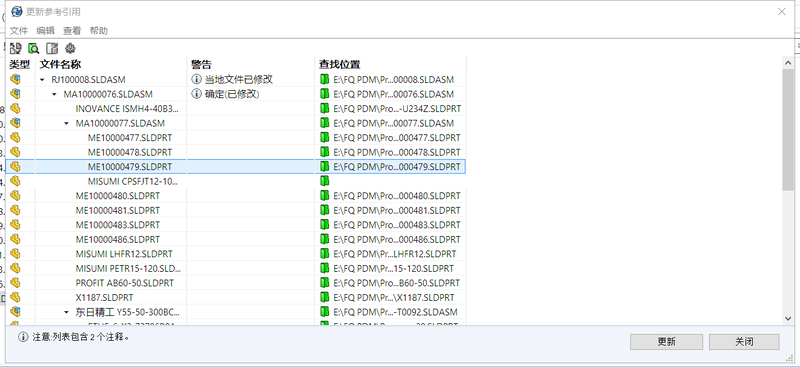Click the vertical scrollbar thumb

click(x=788, y=130)
